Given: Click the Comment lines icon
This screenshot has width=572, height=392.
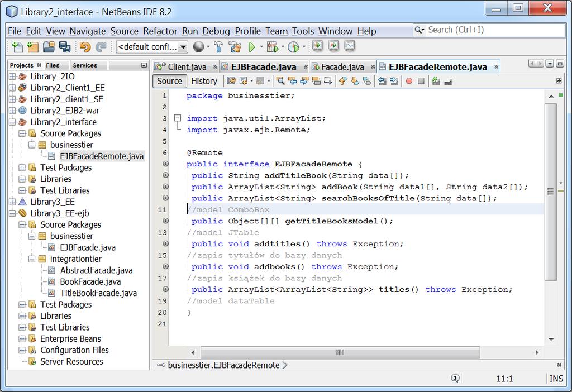Looking at the screenshot, I should click(436, 81).
